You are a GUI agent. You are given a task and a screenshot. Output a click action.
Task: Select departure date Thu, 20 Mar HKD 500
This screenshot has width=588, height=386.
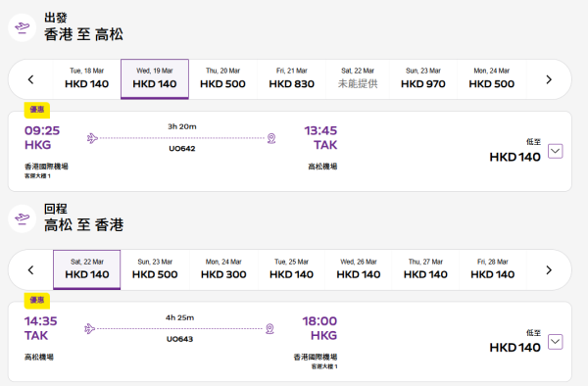click(x=222, y=79)
